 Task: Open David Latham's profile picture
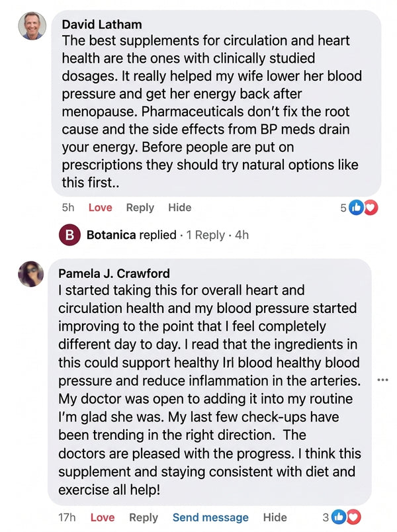point(32,26)
